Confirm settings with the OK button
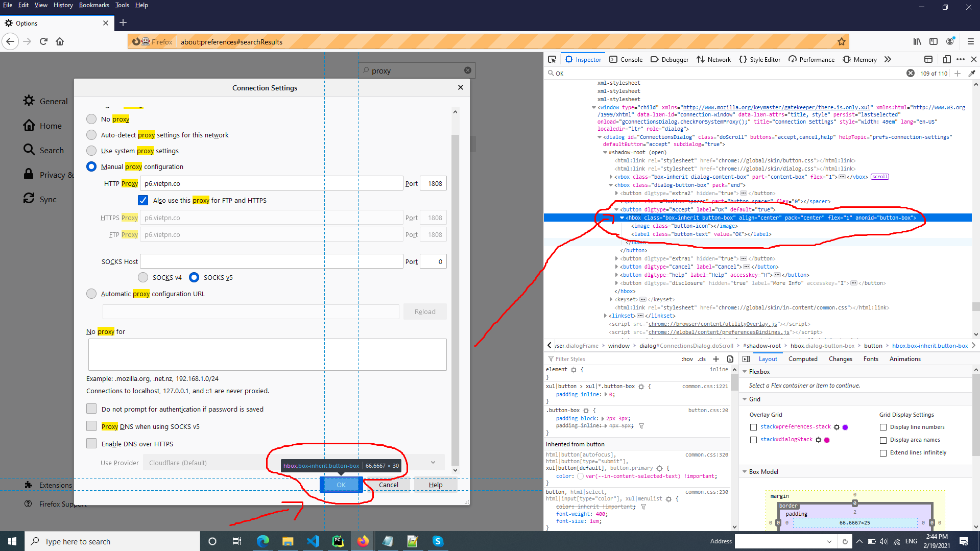 [341, 485]
